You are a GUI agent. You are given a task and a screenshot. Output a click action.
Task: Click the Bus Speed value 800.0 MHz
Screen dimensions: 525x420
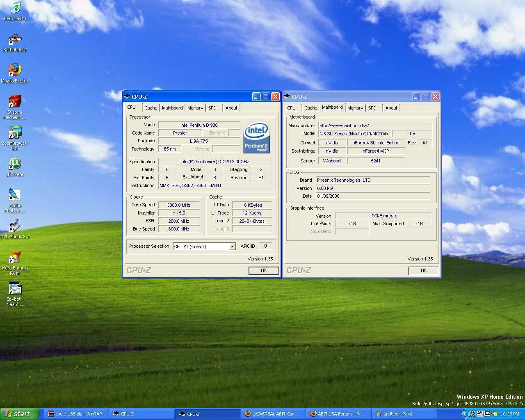(x=179, y=229)
